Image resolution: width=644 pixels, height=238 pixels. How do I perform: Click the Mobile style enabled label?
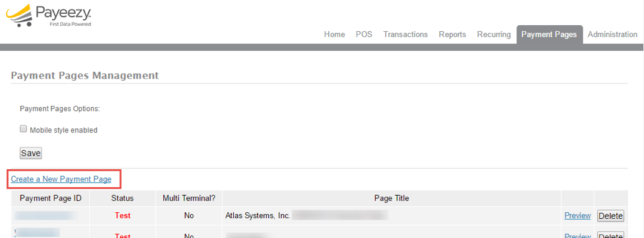63,130
